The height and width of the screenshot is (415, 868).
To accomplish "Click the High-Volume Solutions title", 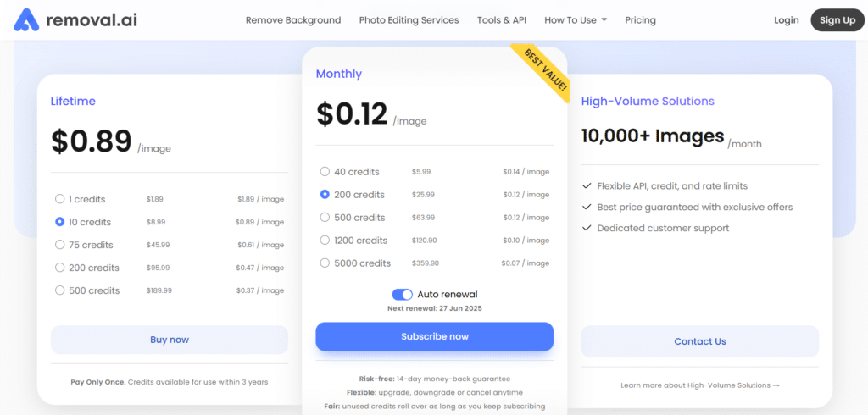I will pos(648,102).
